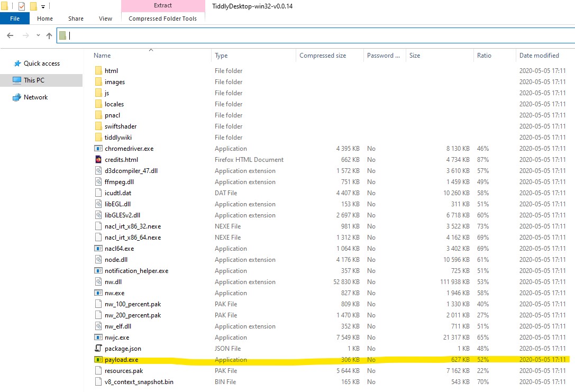
Task: Open the recent locations dropdown arrow
Action: 38,35
